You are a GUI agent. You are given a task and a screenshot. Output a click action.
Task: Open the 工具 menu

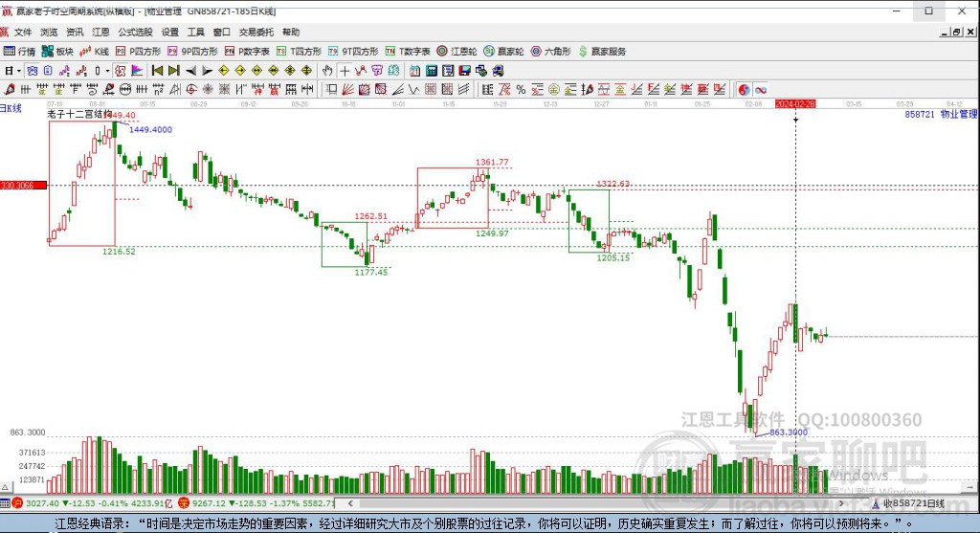(x=195, y=32)
